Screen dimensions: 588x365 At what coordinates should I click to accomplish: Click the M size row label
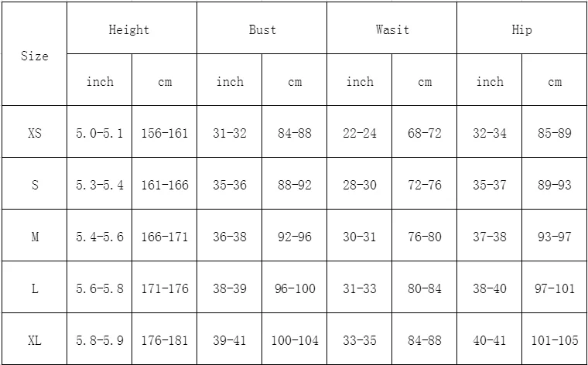tap(35, 235)
